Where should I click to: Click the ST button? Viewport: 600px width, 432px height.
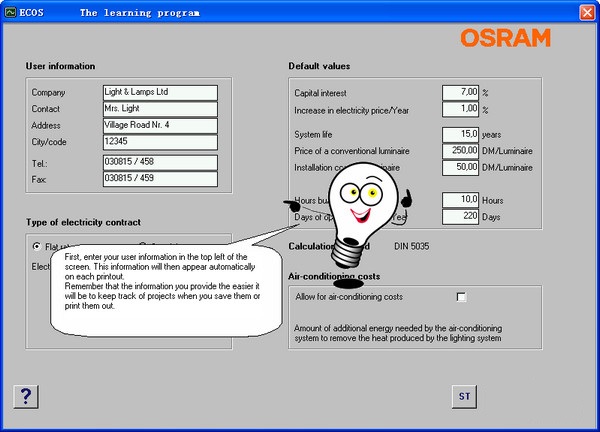pos(464,396)
